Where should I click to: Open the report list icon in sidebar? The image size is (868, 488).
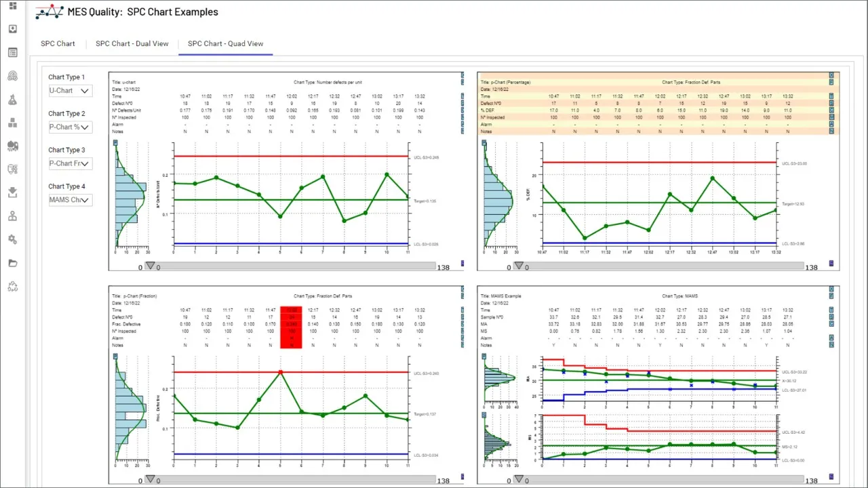pos(13,52)
